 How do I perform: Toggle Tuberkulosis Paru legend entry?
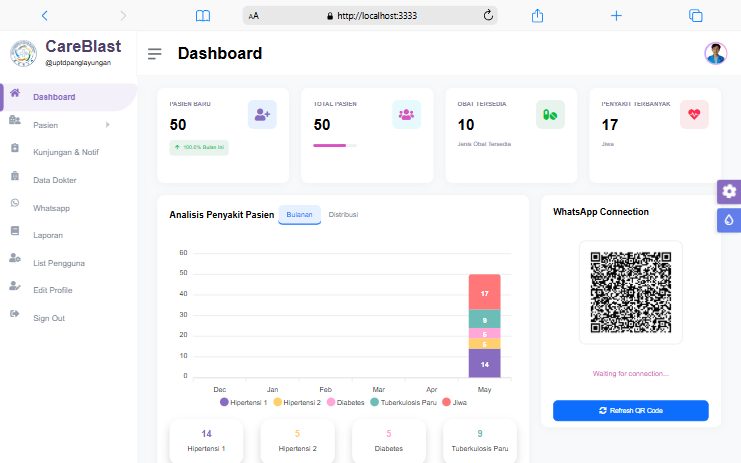pos(404,403)
